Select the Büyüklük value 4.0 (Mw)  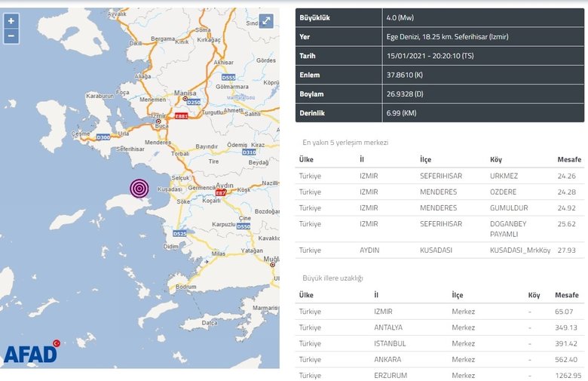pos(400,17)
